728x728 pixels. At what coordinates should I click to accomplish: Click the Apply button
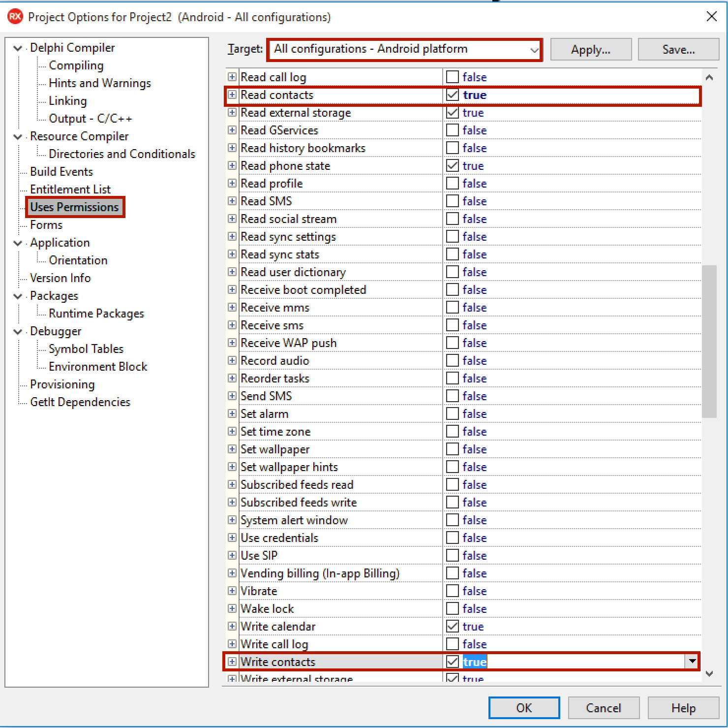590,49
